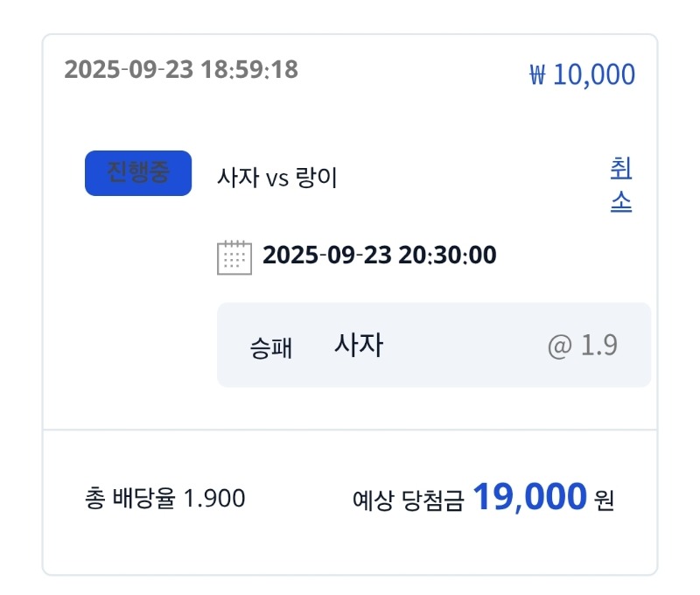Select the 사자 pick in gray row
The width and height of the screenshot is (700, 595).
pos(359,345)
